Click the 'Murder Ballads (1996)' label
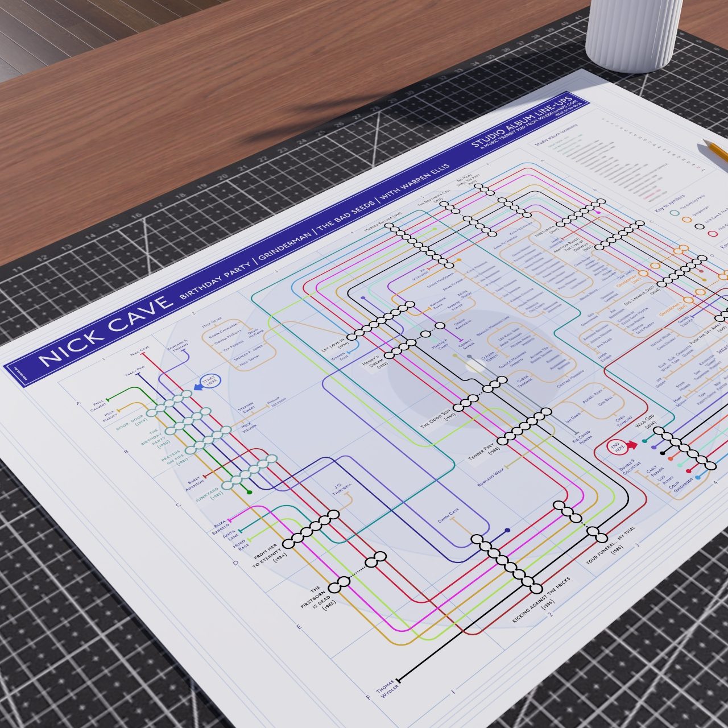The image size is (728, 728). click(384, 222)
